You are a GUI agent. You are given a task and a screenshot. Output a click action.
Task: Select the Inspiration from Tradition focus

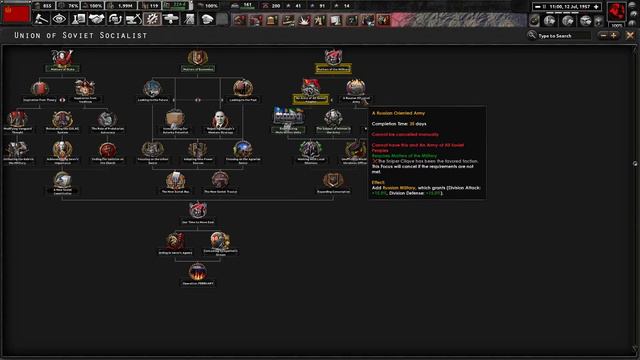(85, 91)
